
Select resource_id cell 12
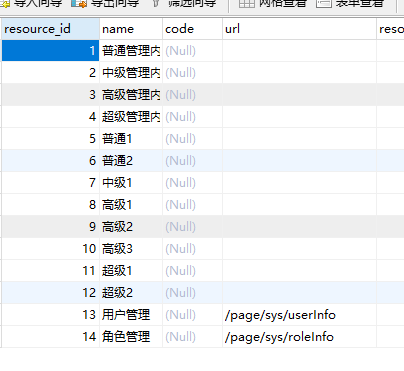(50, 293)
